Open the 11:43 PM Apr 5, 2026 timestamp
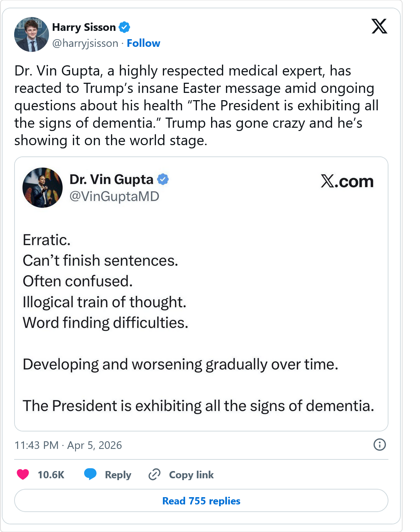 click(68, 445)
